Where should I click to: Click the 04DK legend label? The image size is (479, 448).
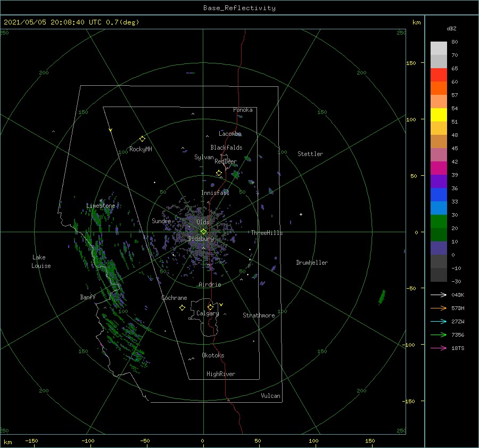458,295
